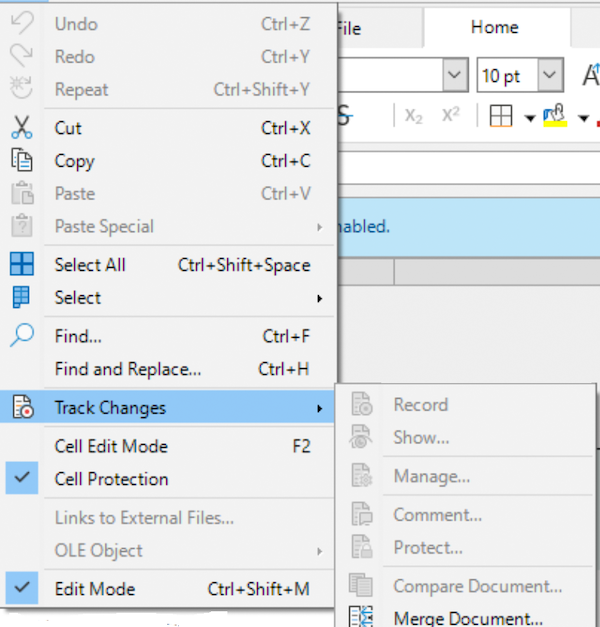
Task: Expand the Borders dropdown arrow
Action: [x=528, y=118]
